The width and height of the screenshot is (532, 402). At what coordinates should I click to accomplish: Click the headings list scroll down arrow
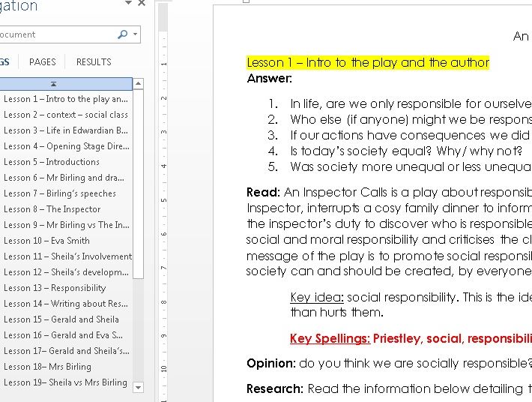(x=138, y=387)
